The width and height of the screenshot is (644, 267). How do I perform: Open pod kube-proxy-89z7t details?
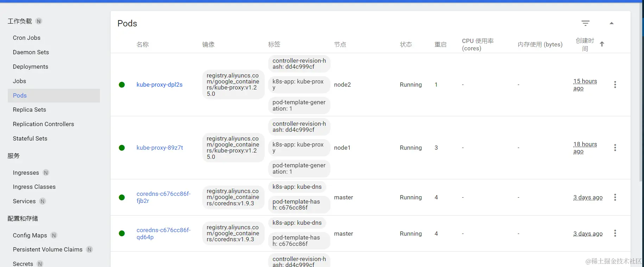(160, 148)
